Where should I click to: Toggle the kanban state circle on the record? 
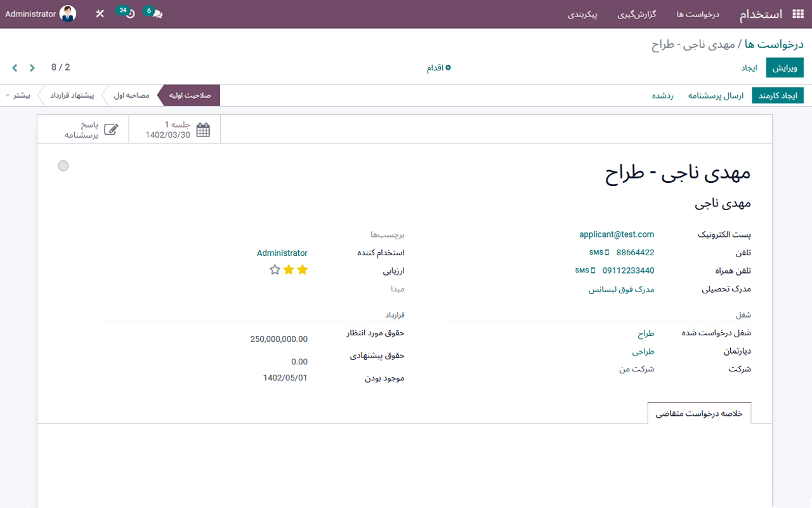click(x=63, y=165)
